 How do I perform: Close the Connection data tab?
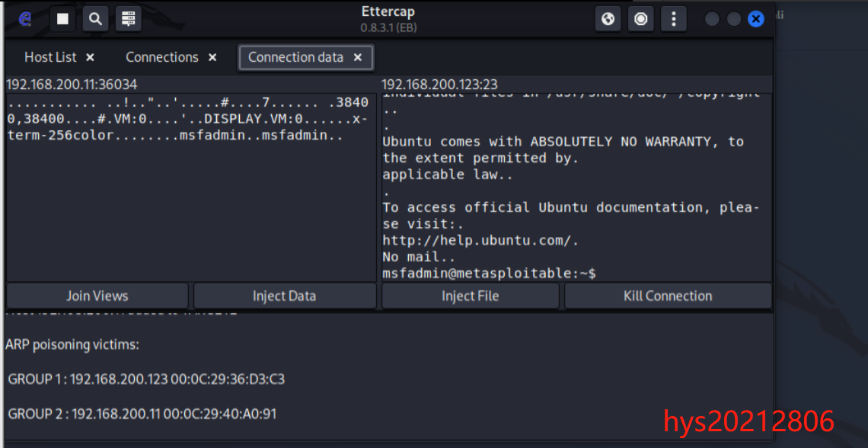pos(358,57)
